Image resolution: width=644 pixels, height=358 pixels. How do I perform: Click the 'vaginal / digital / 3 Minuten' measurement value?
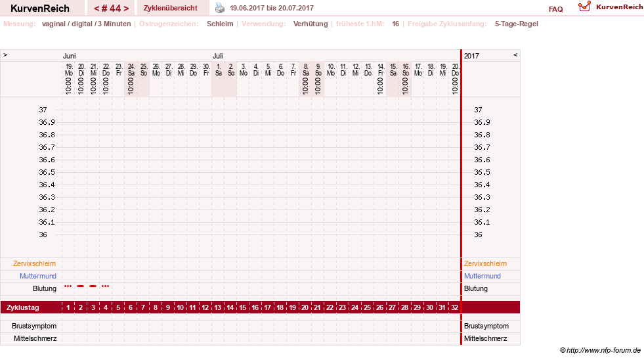point(86,24)
